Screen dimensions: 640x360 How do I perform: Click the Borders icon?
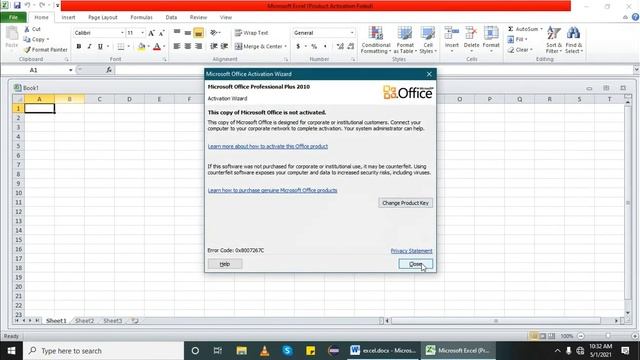[120, 47]
